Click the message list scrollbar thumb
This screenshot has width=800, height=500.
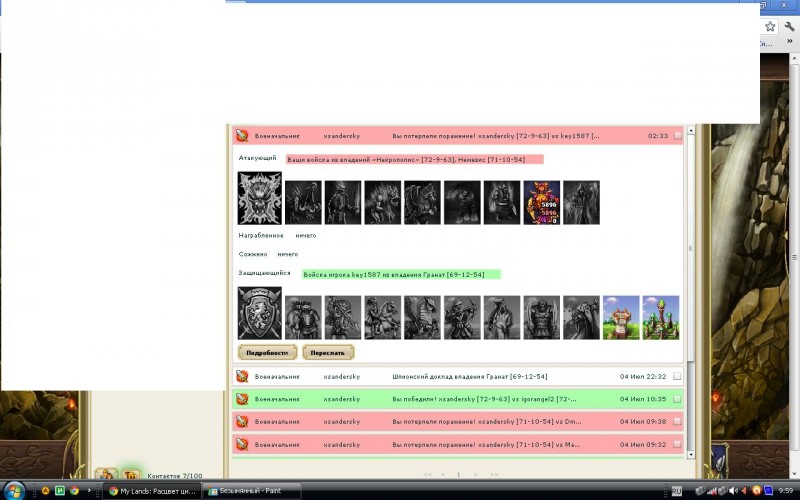pos(691,248)
